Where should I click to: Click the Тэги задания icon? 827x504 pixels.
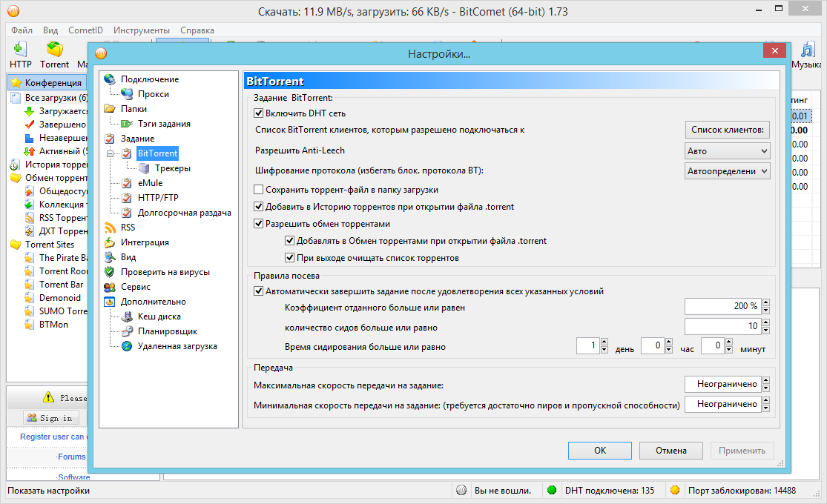(x=127, y=124)
